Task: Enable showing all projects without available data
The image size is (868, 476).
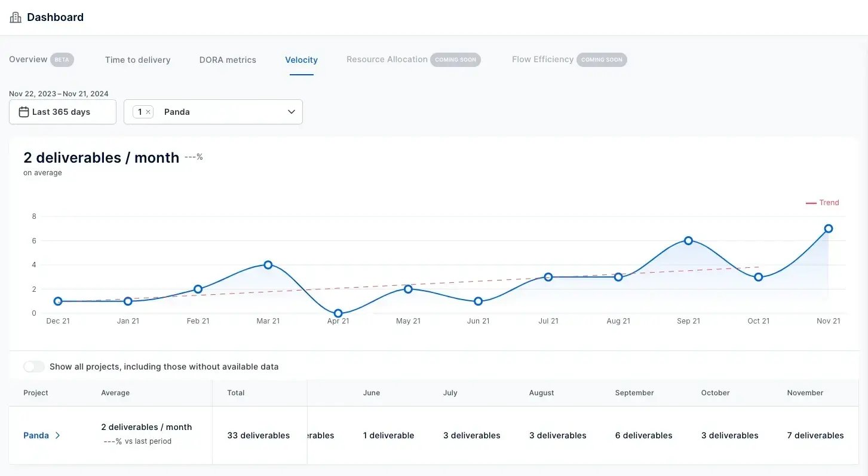Action: coord(34,366)
